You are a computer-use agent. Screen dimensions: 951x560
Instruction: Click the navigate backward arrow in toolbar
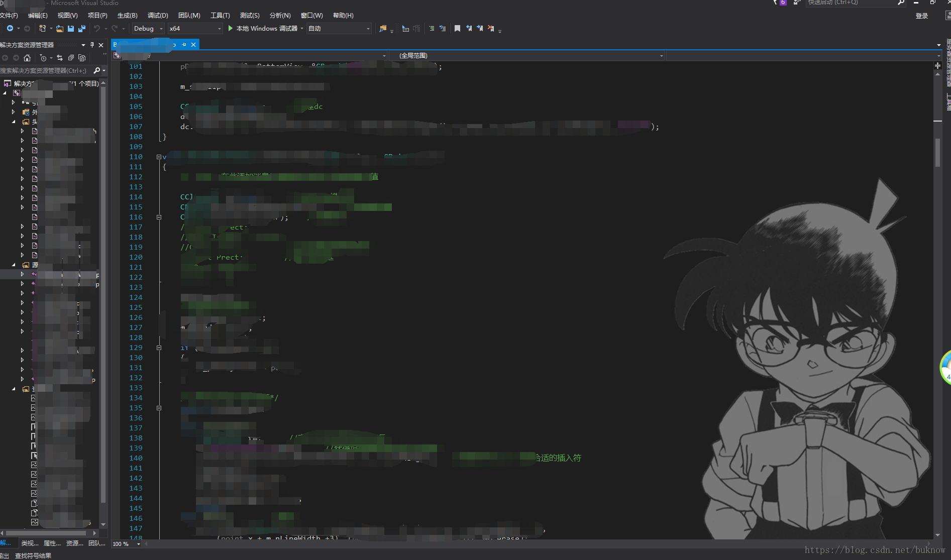pos(10,28)
